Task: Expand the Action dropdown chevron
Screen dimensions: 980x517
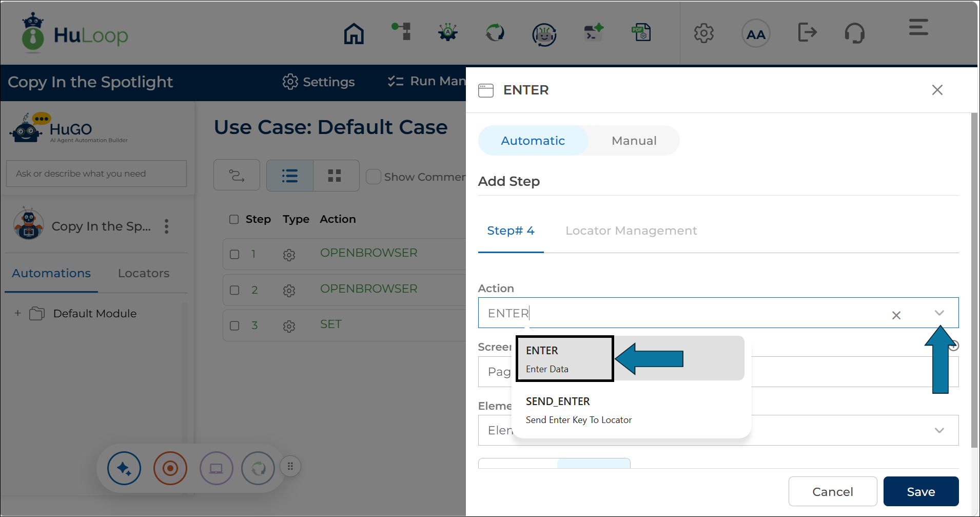Action: (939, 313)
